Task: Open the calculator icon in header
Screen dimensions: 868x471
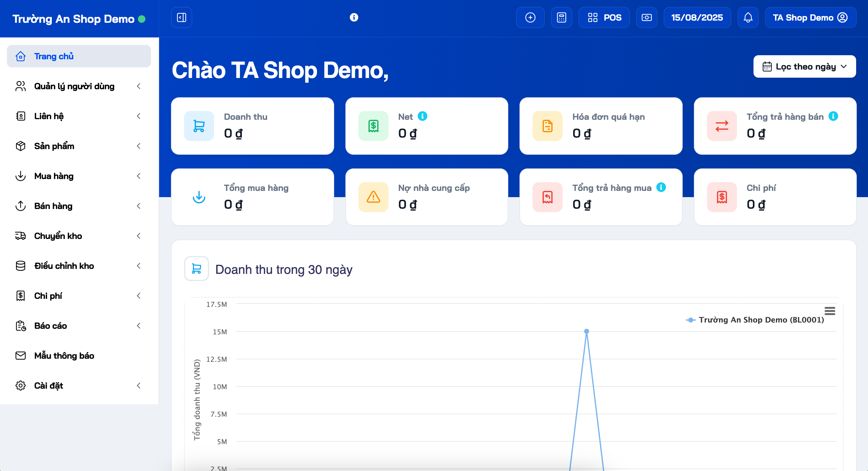Action: click(561, 17)
